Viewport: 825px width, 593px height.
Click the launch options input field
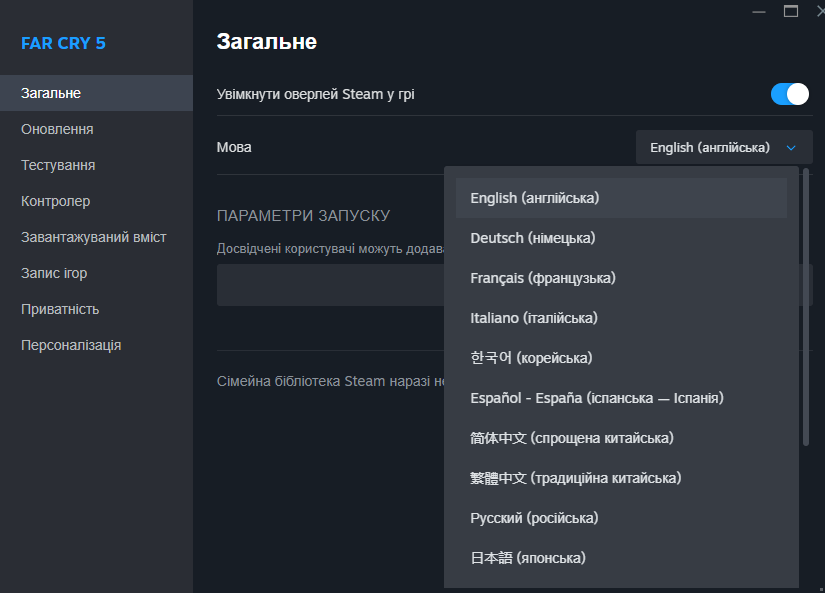[x=330, y=285]
